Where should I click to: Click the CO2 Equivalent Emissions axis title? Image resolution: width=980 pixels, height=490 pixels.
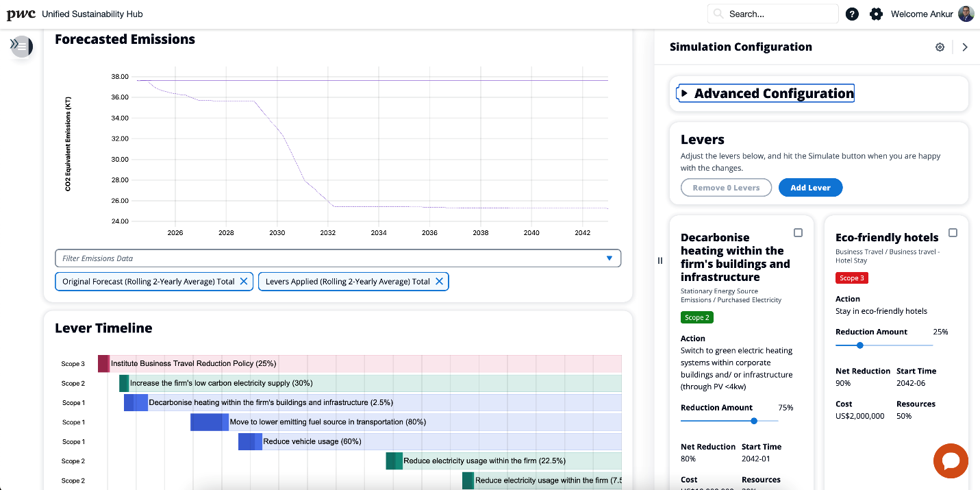(x=68, y=143)
